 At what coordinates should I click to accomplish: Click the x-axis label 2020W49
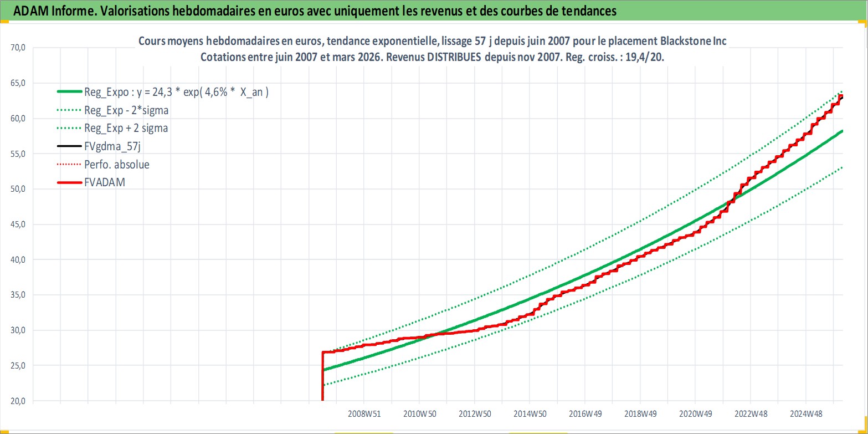point(696,413)
